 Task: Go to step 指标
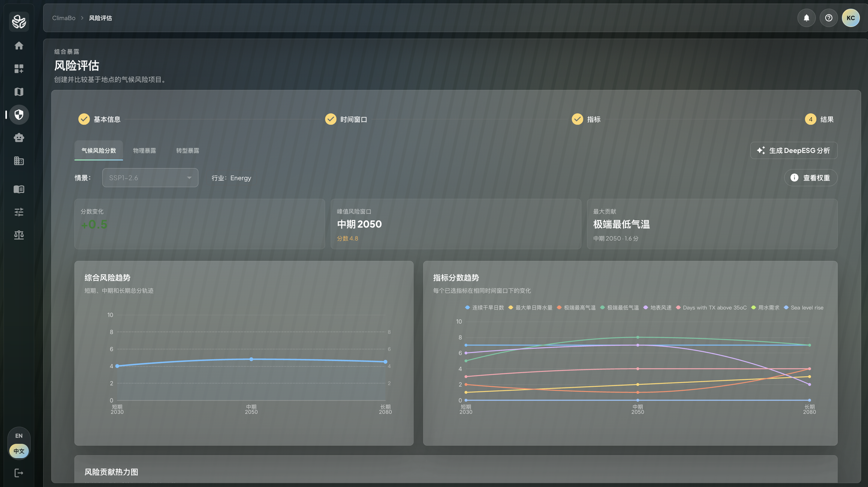coord(586,119)
